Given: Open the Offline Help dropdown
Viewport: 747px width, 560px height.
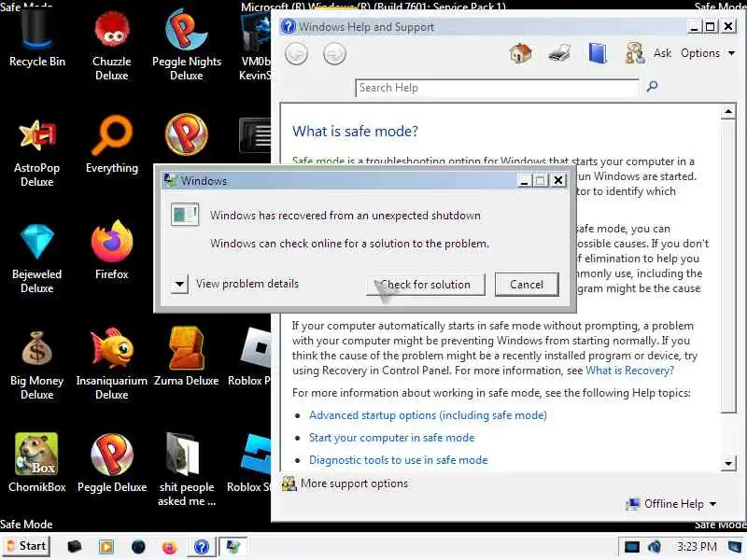Looking at the screenshot, I should click(x=672, y=504).
